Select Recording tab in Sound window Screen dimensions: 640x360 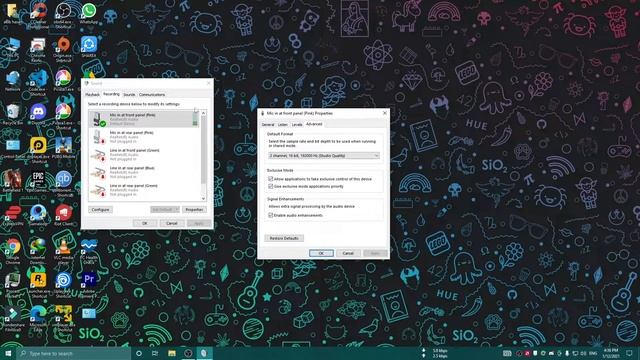pos(111,94)
